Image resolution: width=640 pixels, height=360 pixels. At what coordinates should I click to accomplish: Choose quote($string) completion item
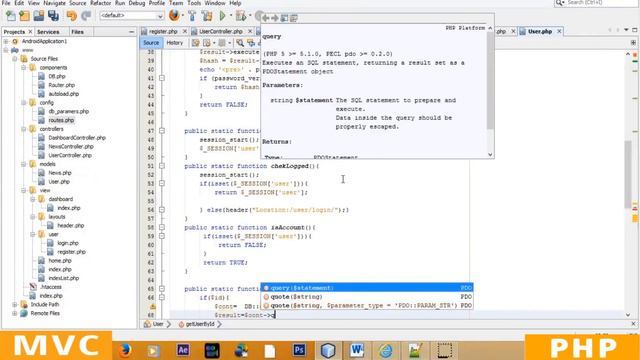(367, 297)
